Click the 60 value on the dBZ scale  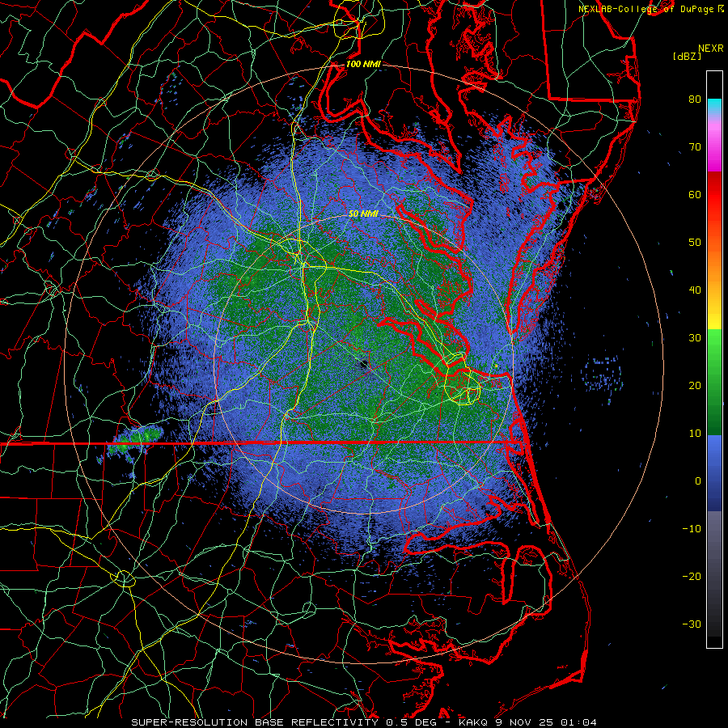[695, 194]
